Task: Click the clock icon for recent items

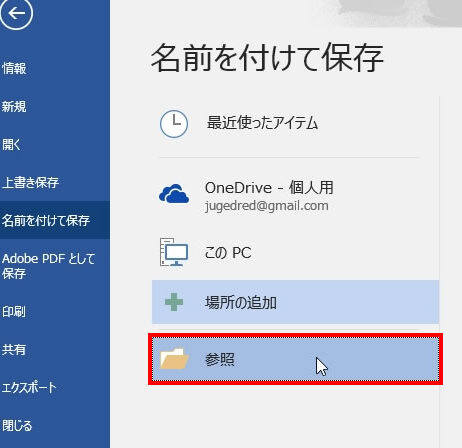Action: click(x=174, y=124)
